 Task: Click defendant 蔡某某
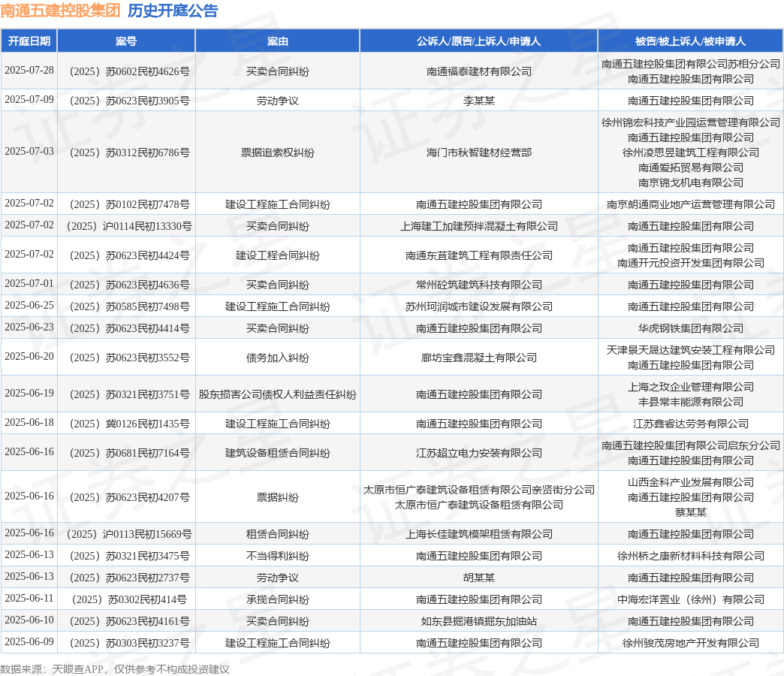[x=690, y=512]
